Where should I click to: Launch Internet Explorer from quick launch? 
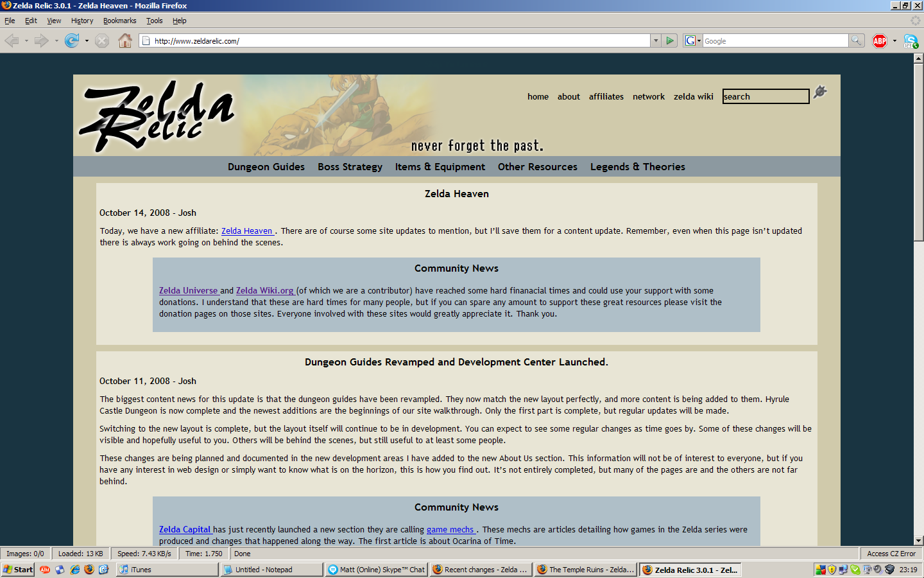click(75, 570)
